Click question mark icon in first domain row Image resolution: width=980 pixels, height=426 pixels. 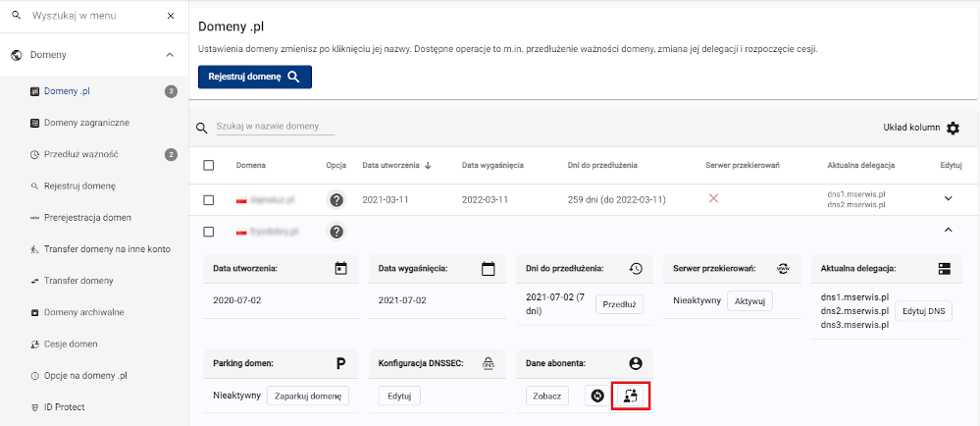336,199
